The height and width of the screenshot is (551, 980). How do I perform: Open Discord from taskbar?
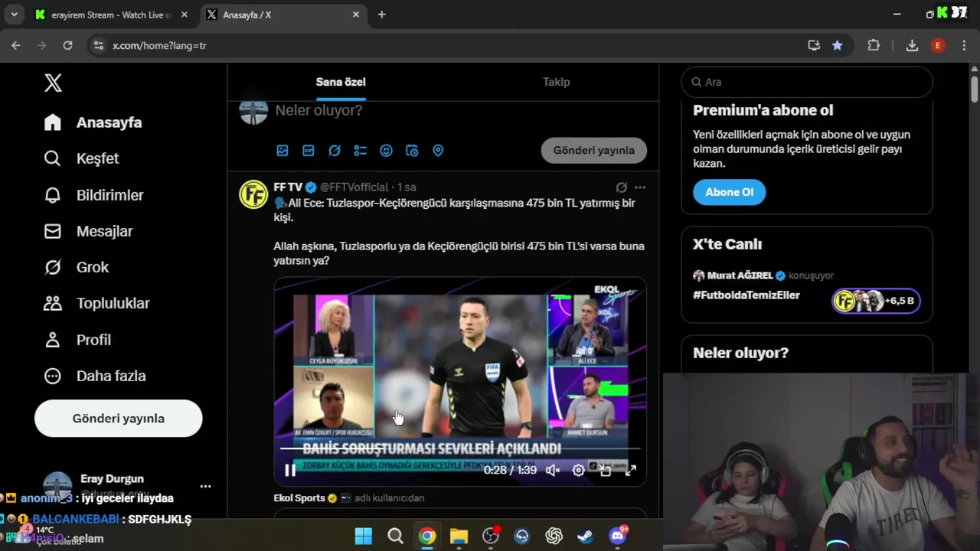click(x=618, y=536)
